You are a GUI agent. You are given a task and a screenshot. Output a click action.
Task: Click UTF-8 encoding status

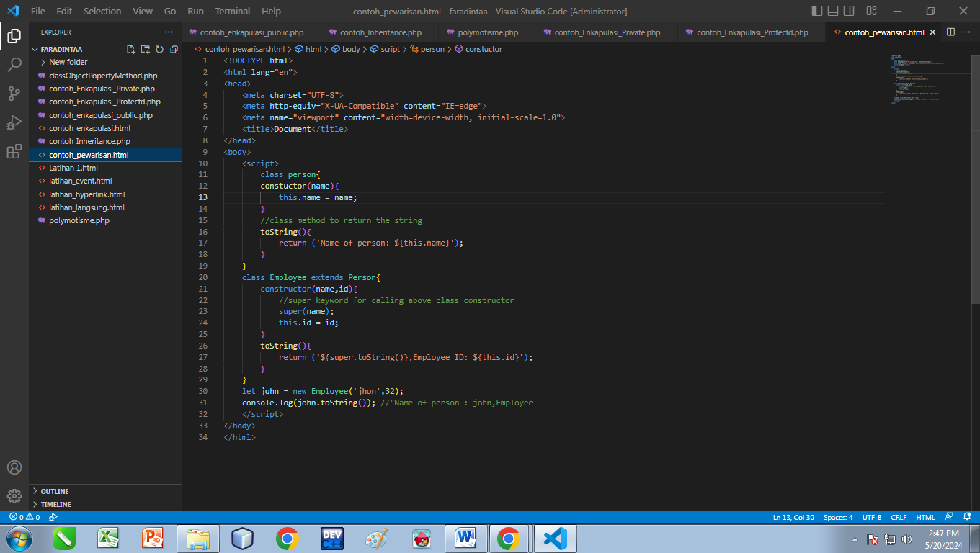click(x=872, y=517)
